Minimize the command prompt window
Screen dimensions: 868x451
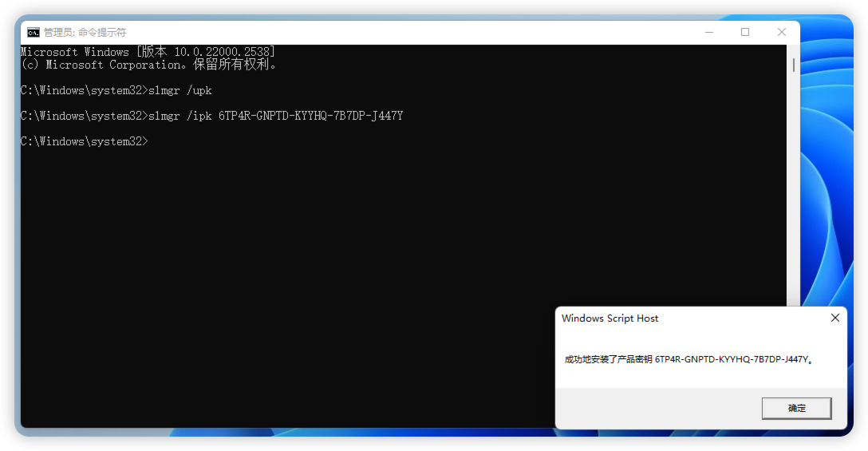pos(709,32)
